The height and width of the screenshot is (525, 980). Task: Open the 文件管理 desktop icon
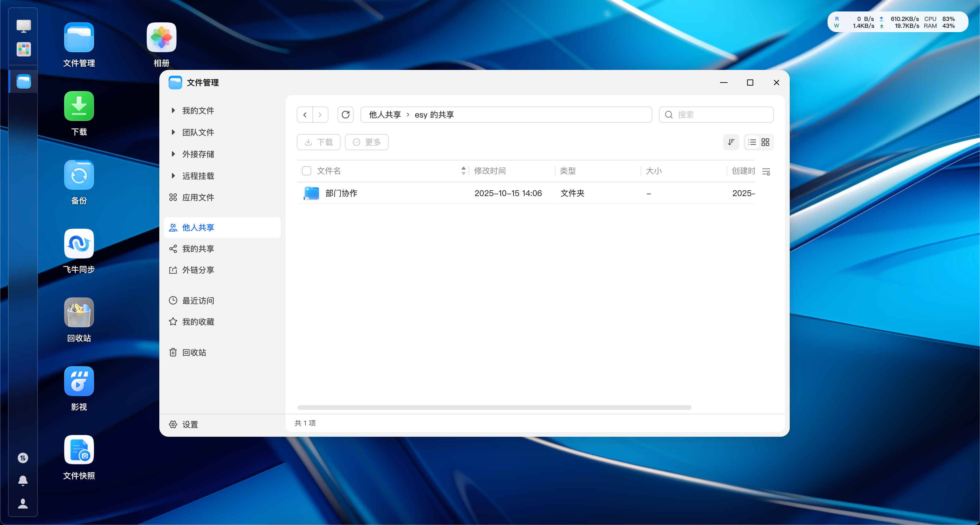click(79, 37)
